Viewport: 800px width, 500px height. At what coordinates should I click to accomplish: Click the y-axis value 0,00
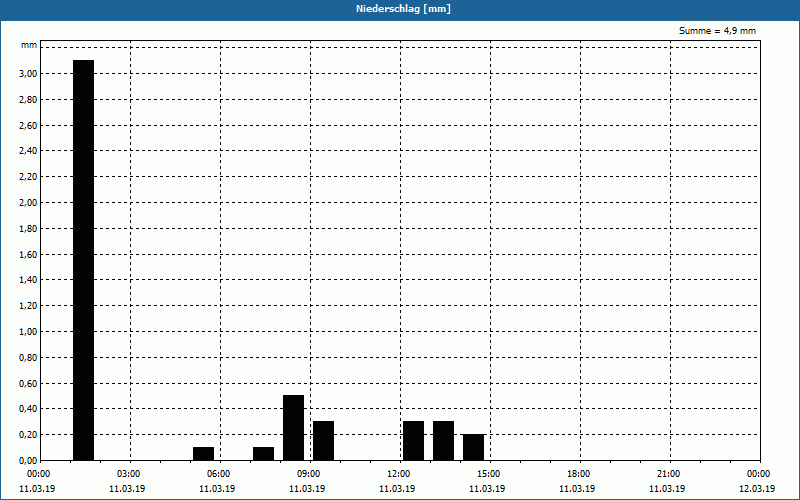click(28, 461)
